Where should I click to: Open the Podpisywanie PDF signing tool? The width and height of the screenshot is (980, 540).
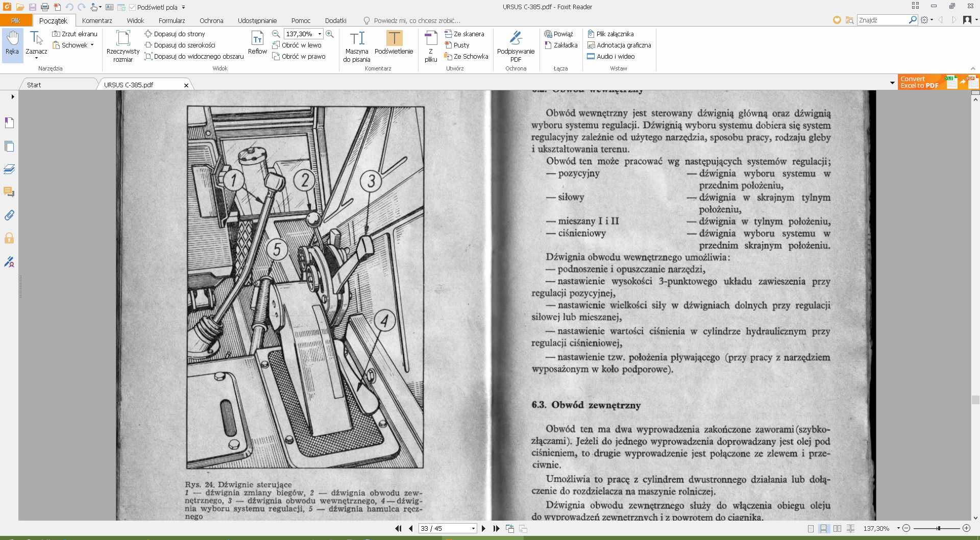coord(516,46)
